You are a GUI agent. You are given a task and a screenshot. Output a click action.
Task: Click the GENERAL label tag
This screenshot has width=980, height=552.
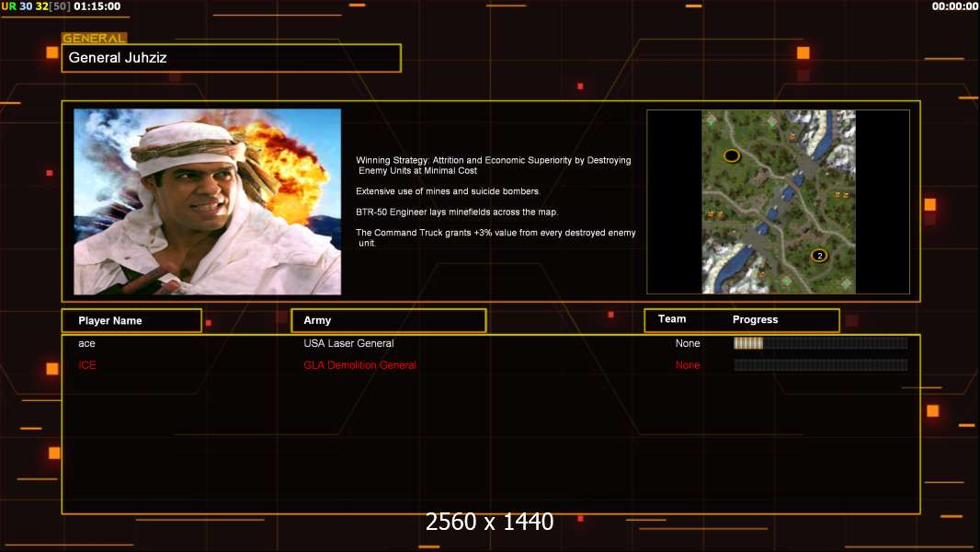pyautogui.click(x=95, y=38)
